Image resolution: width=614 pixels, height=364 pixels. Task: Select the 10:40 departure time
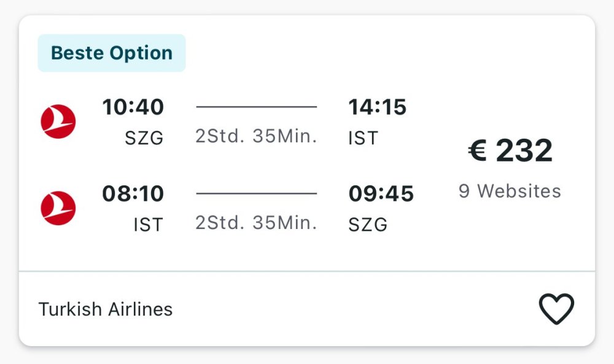[133, 107]
